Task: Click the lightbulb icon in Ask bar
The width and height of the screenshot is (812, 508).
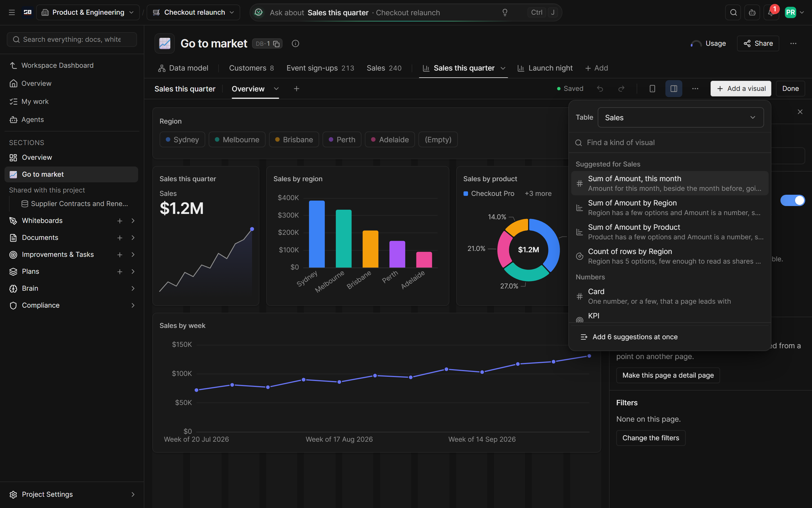Action: [505, 12]
